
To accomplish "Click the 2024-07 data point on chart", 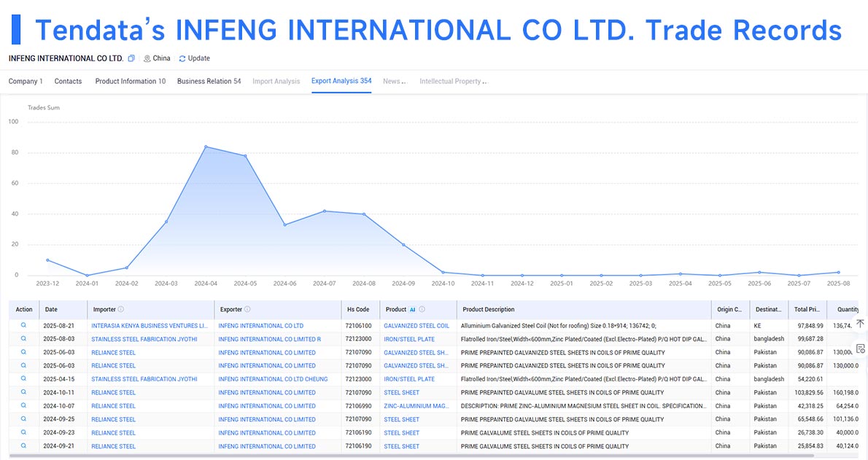I will click(x=325, y=211).
